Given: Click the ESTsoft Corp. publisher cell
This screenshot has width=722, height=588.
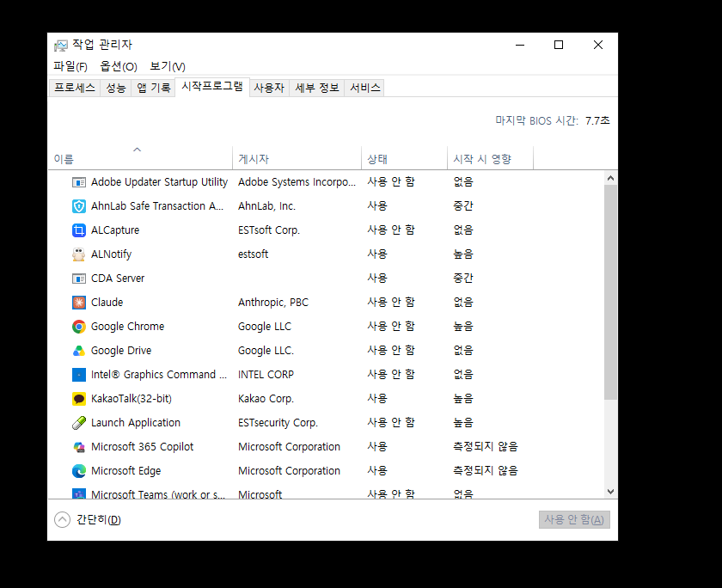Looking at the screenshot, I should pos(269,230).
